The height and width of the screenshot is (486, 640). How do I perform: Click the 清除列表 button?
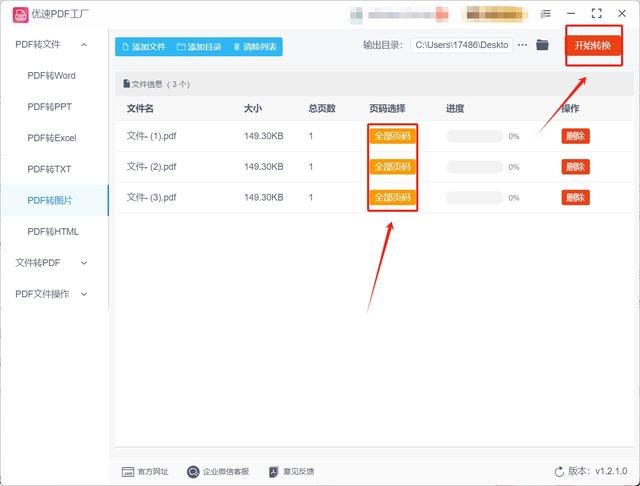[255, 47]
